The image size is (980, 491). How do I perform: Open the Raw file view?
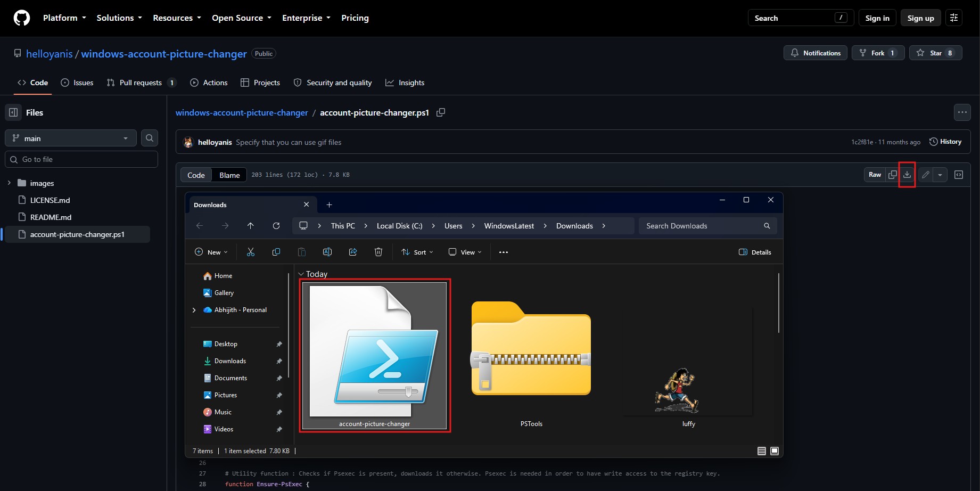point(875,175)
